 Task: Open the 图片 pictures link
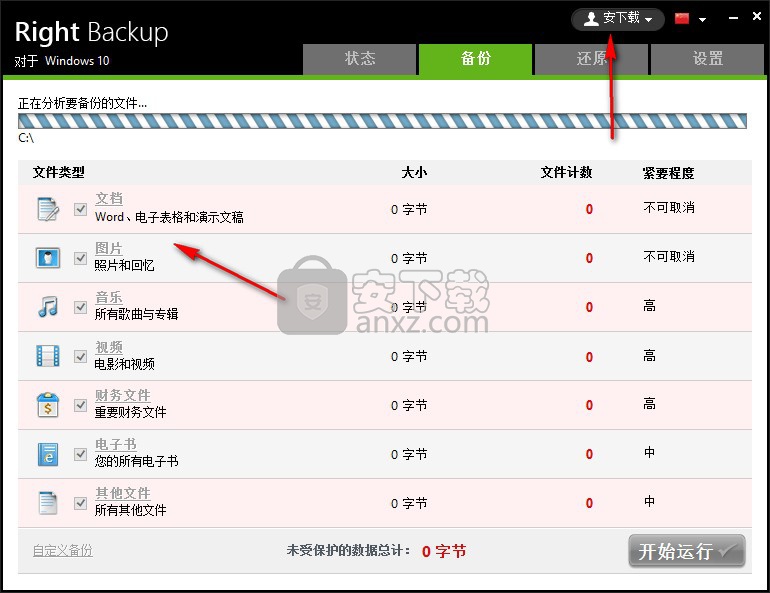(109, 248)
